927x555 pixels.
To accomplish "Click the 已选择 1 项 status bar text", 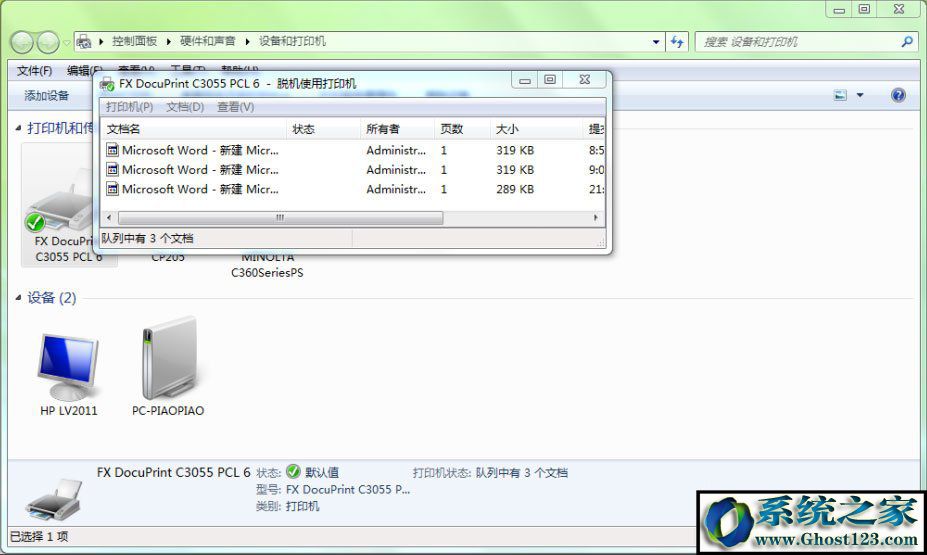I will coord(39,537).
